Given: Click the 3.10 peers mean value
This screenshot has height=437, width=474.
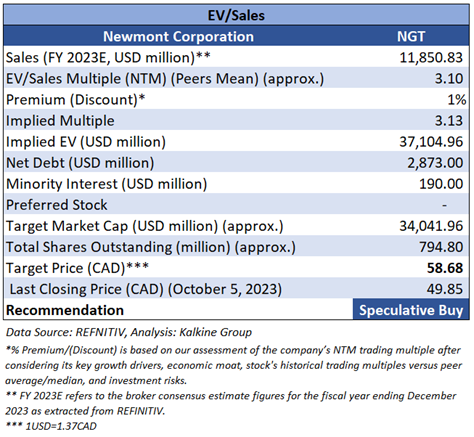Looking at the screenshot, I should [449, 79].
